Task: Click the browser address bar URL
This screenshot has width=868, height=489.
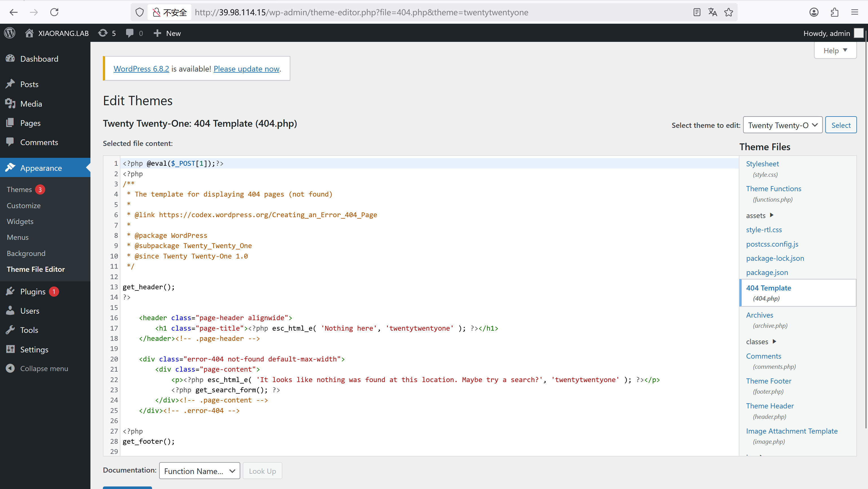Action: (x=362, y=12)
